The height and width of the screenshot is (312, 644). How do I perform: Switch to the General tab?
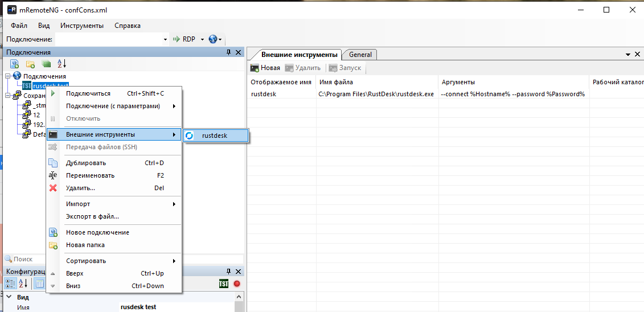tap(360, 55)
